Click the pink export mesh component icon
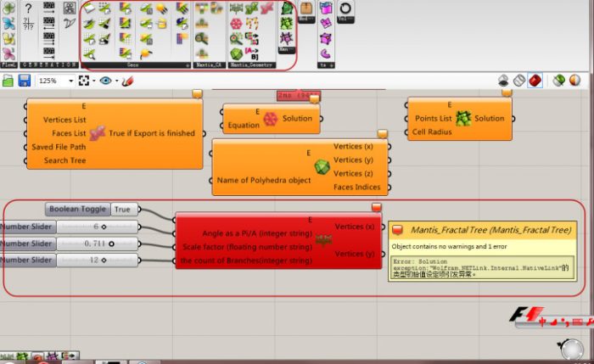Image resolution: width=594 pixels, height=364 pixels. [x=97, y=133]
